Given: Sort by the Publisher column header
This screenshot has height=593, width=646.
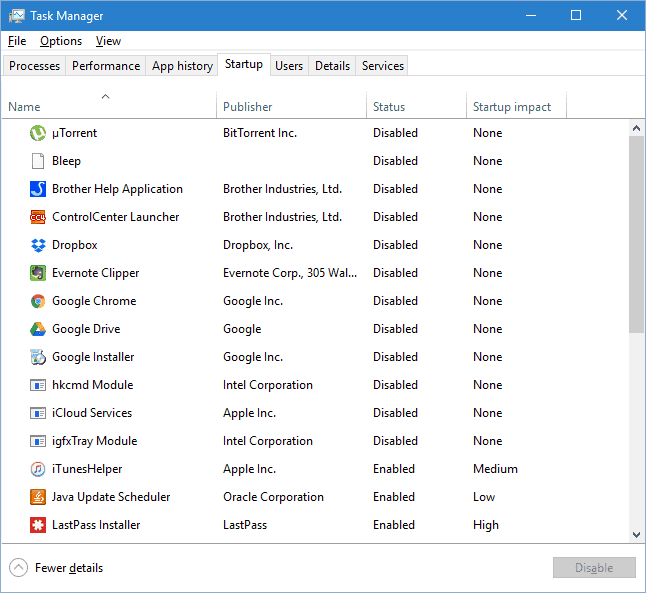Looking at the screenshot, I should (x=291, y=105).
